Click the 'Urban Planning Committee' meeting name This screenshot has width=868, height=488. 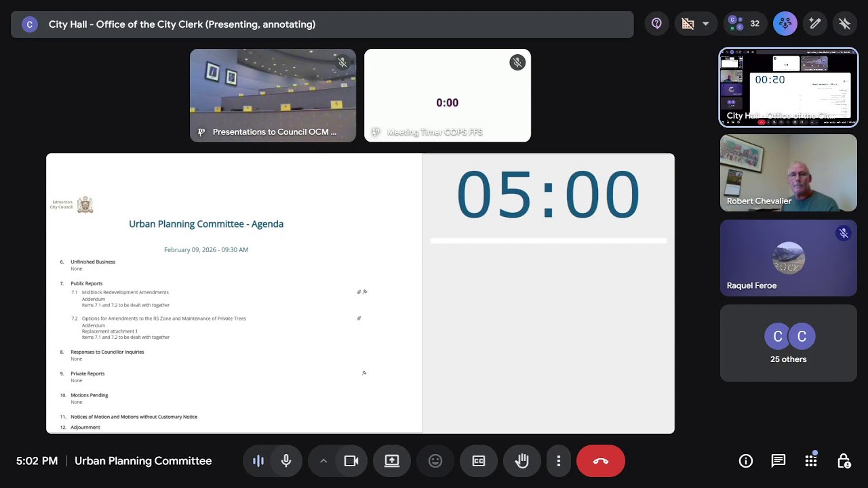(143, 461)
